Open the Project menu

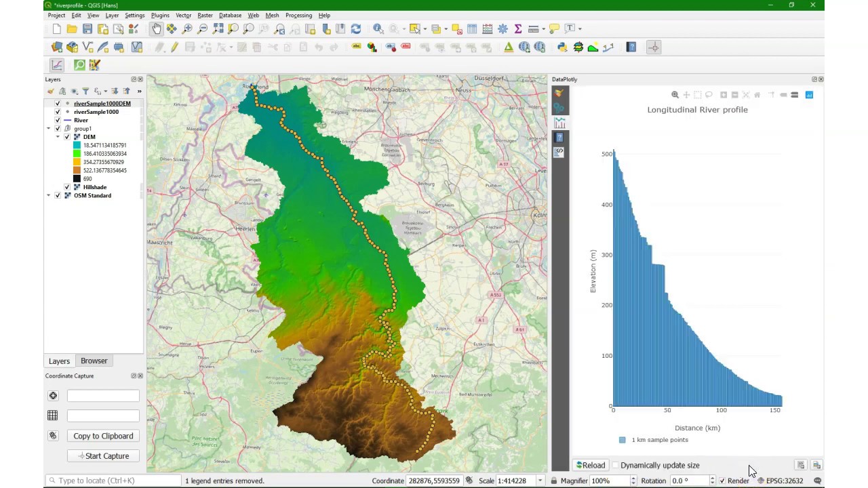(x=56, y=15)
